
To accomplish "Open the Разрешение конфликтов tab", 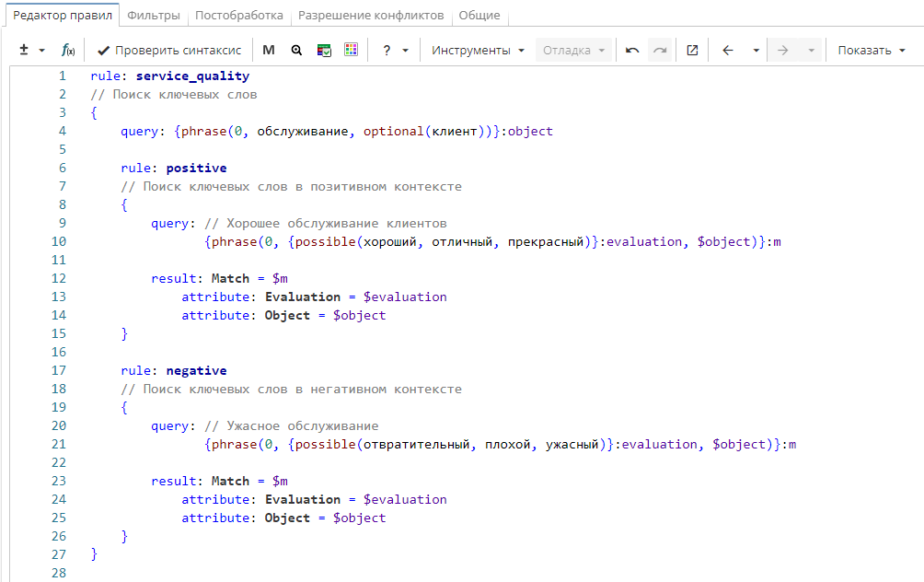I will [371, 16].
